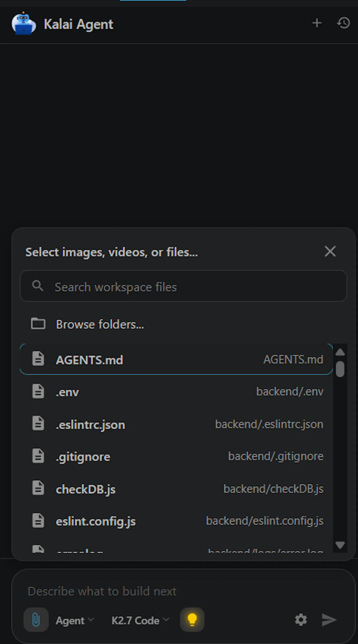Open the Agent mode dropdown

coord(75,620)
